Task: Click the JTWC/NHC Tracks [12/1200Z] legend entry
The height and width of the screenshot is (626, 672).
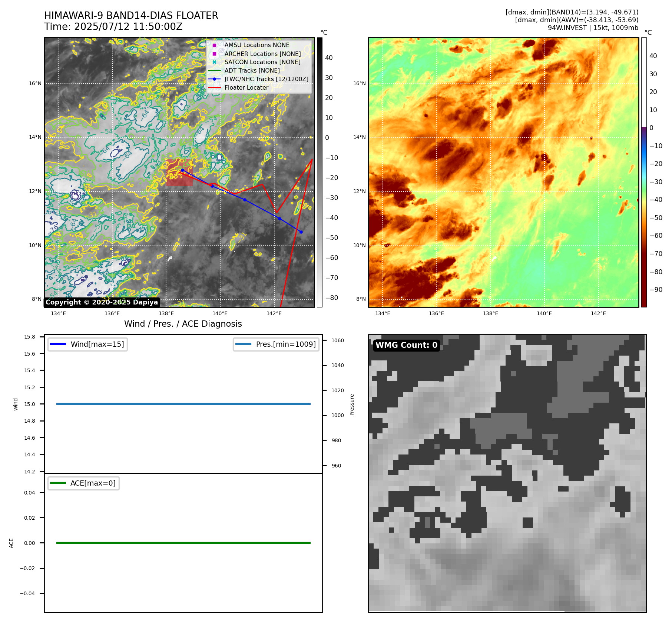Action: coord(258,79)
